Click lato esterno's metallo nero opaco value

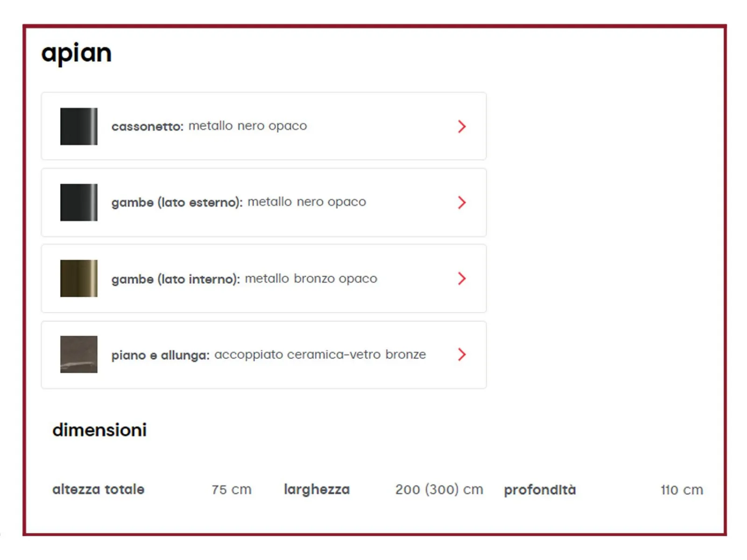tap(307, 202)
